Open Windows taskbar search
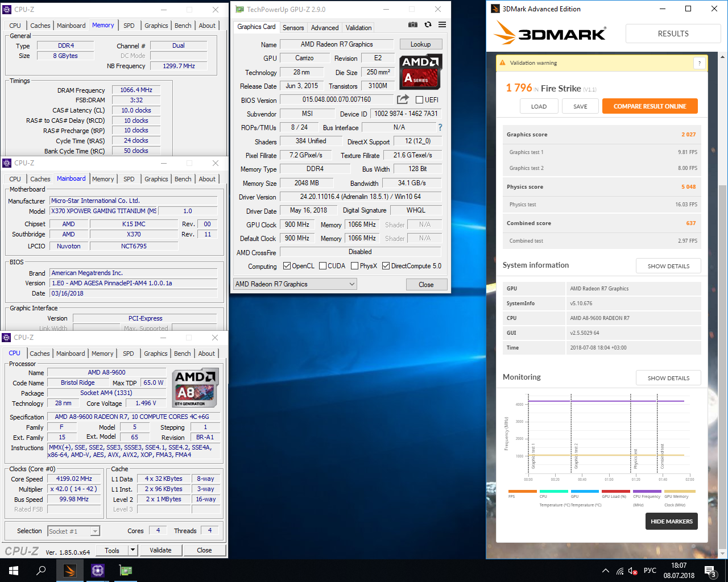The width and height of the screenshot is (728, 582). (41, 571)
